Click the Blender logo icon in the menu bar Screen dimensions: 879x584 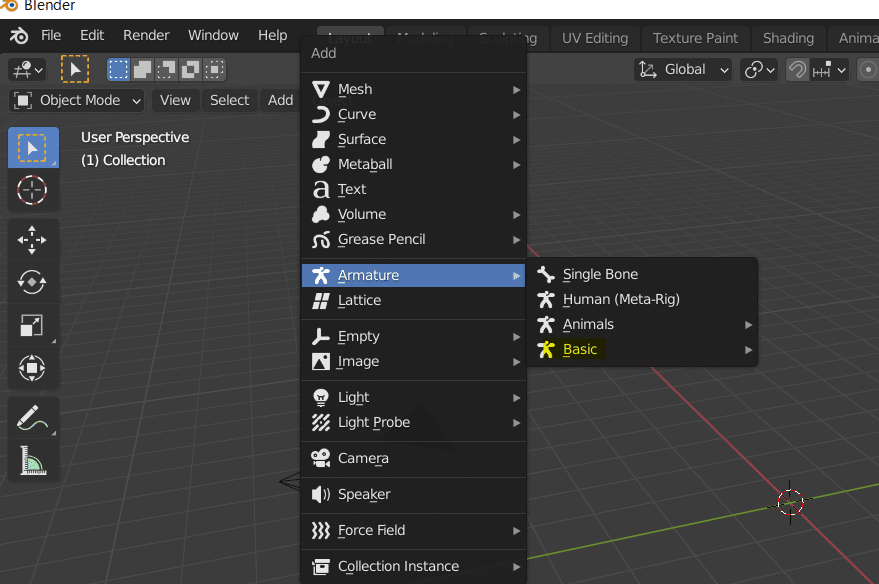(x=19, y=35)
